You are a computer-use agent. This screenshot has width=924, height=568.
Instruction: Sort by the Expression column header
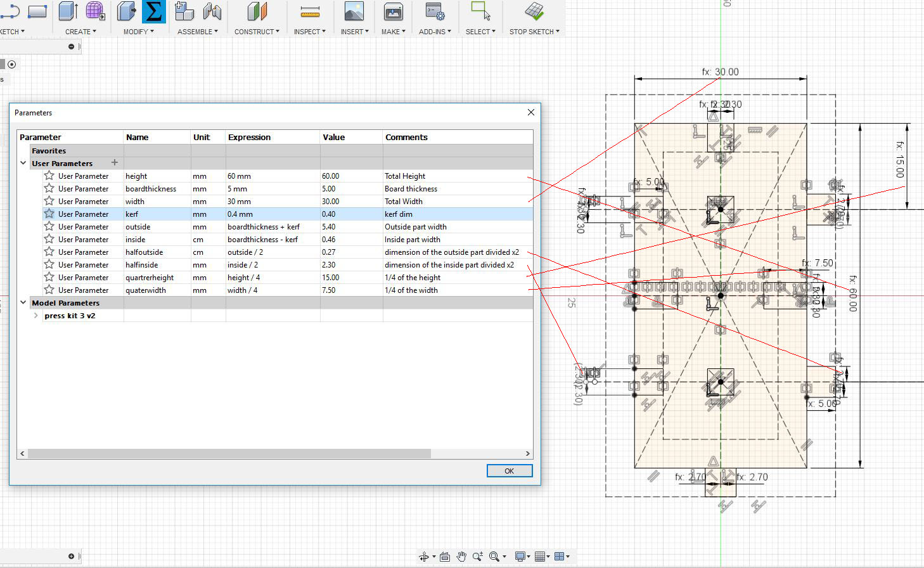(x=273, y=137)
